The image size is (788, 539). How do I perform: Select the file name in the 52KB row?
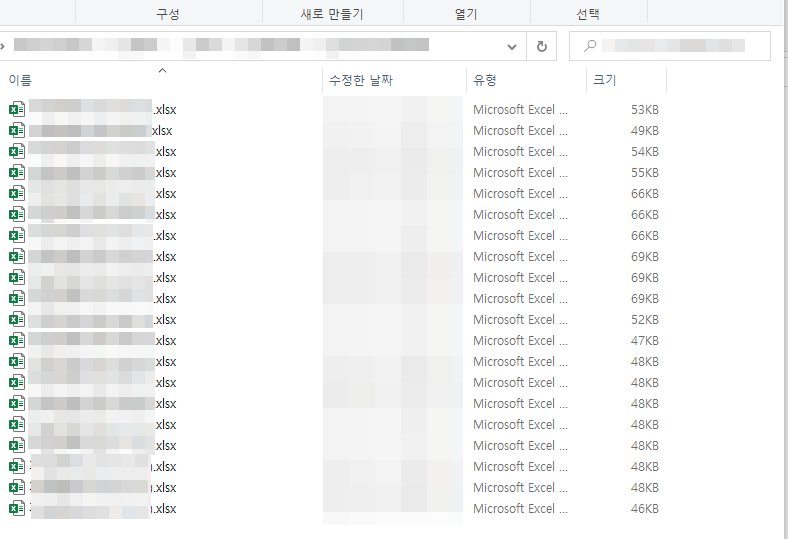click(103, 319)
